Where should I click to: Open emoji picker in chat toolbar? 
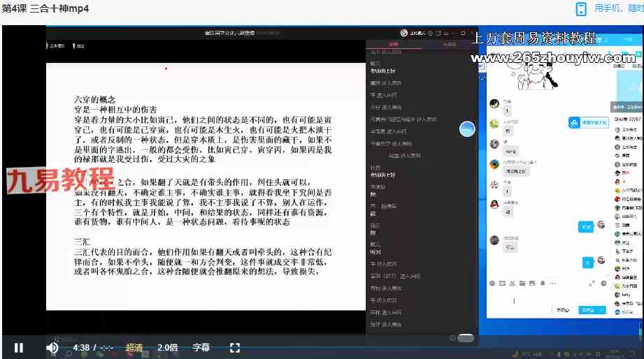[x=492, y=283]
